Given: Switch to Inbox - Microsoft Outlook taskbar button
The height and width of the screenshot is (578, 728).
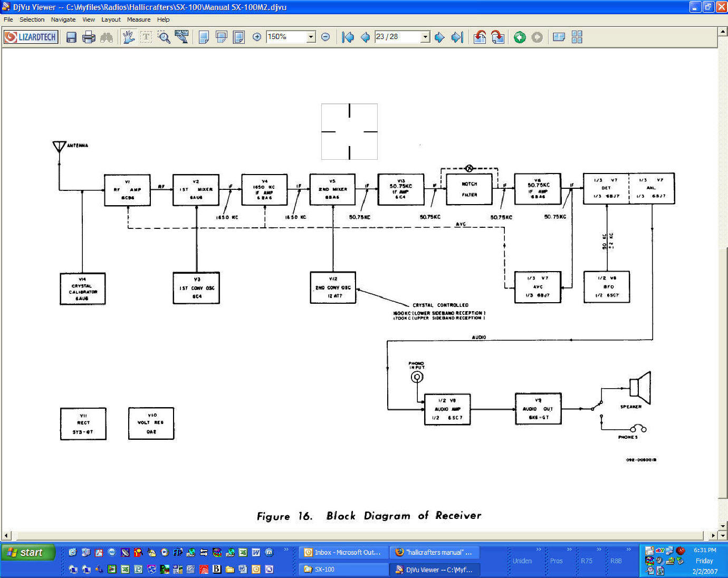Looking at the screenshot, I should [343, 552].
